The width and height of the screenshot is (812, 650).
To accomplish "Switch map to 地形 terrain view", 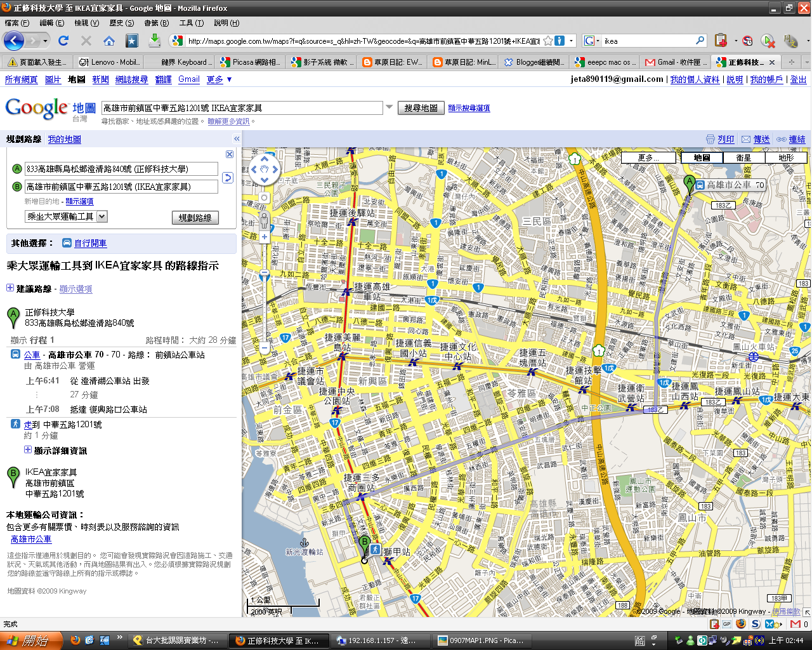I will pos(786,157).
